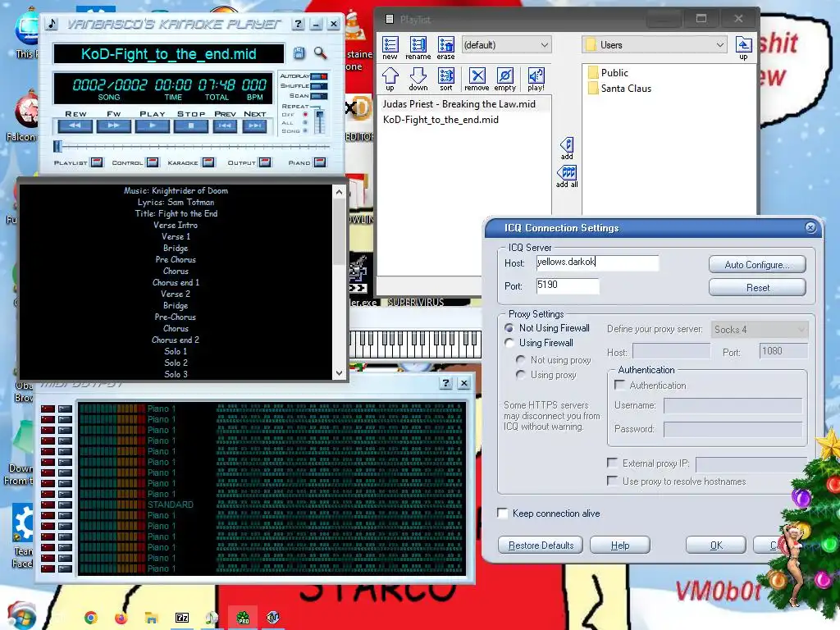Image resolution: width=840 pixels, height=630 pixels.
Task: Click the Midi Output window help icon
Action: (445, 383)
